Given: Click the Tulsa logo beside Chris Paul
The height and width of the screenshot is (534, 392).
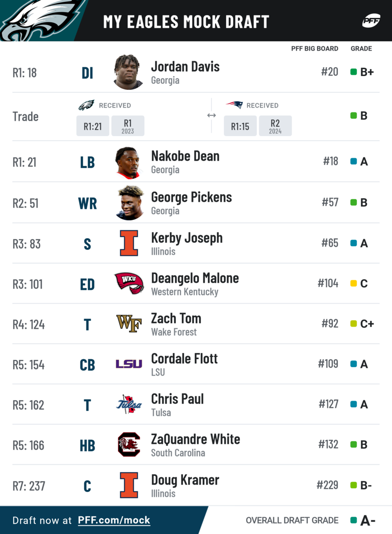Looking at the screenshot, I should pos(129,404).
